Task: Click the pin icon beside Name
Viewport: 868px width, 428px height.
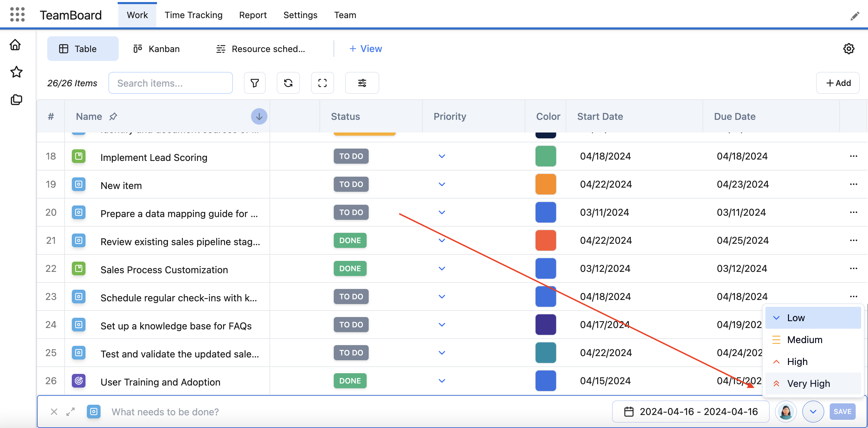Action: click(113, 116)
